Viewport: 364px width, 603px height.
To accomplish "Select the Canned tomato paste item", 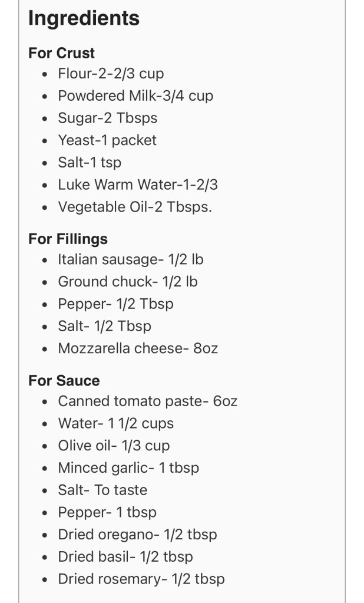I will coord(147,401).
